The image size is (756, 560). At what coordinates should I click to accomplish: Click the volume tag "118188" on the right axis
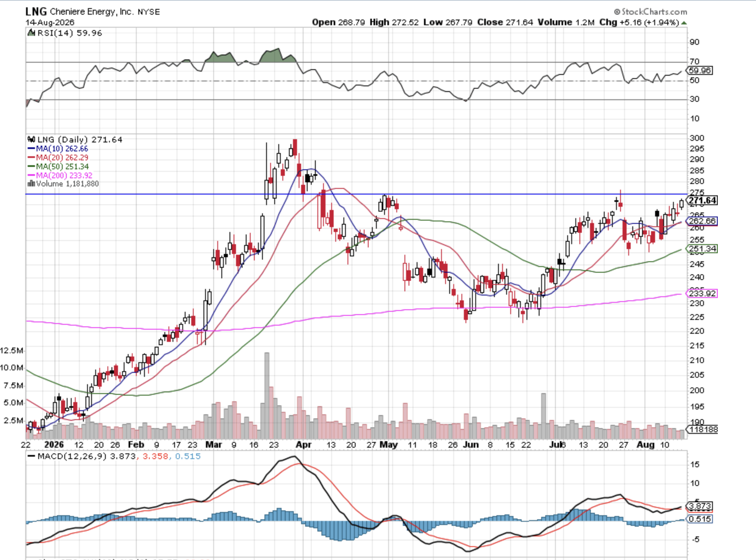click(702, 429)
